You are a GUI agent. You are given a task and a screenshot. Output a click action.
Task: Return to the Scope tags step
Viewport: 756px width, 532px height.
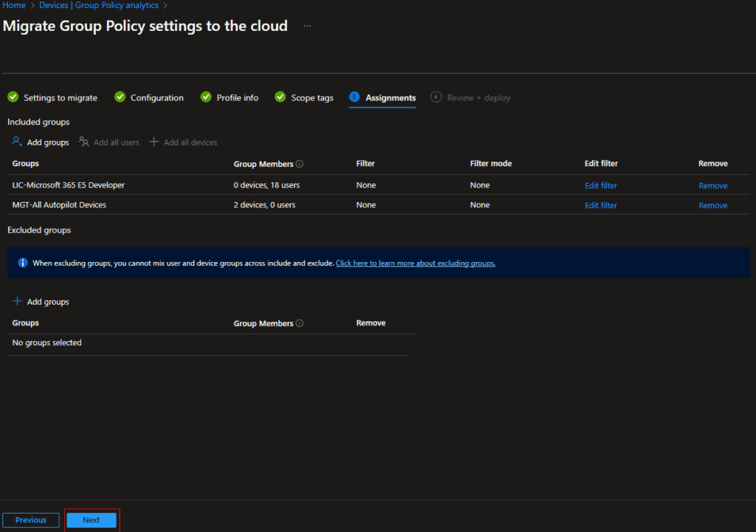[x=312, y=97]
